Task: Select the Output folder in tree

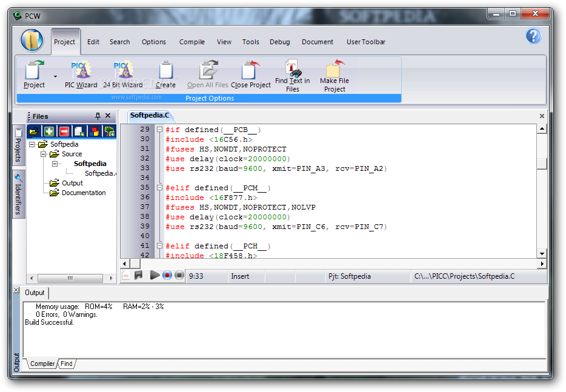Action: tap(72, 183)
